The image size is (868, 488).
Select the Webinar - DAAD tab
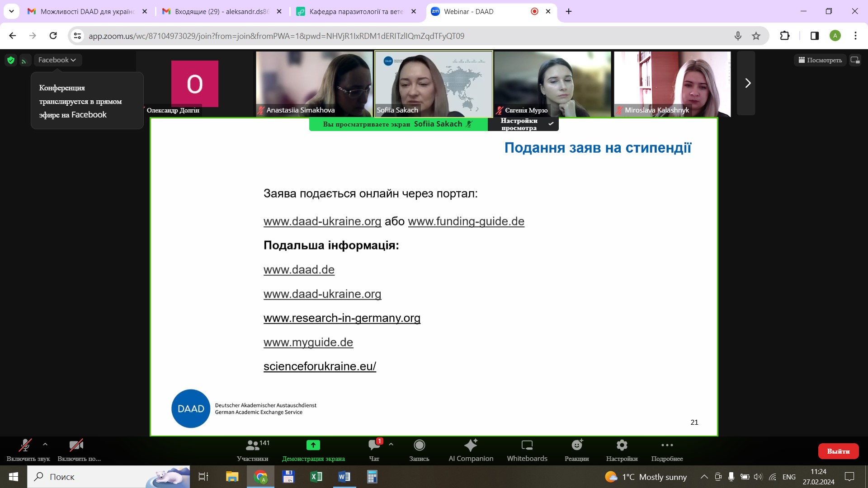click(x=491, y=12)
